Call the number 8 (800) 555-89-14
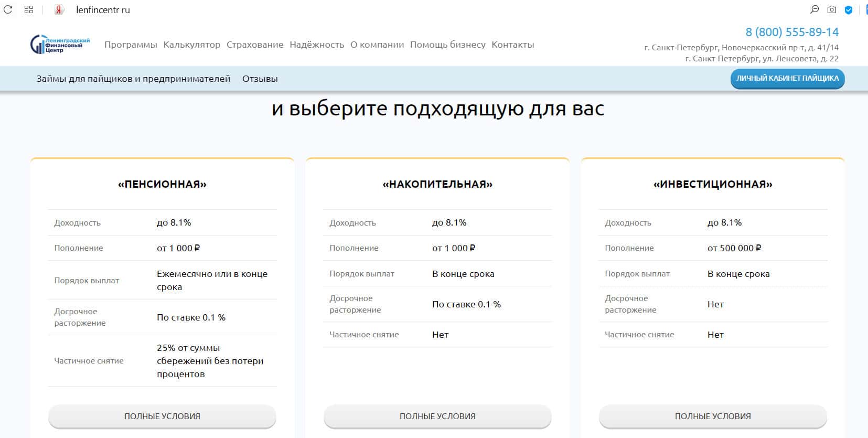Image resolution: width=868 pixels, height=438 pixels. point(792,32)
